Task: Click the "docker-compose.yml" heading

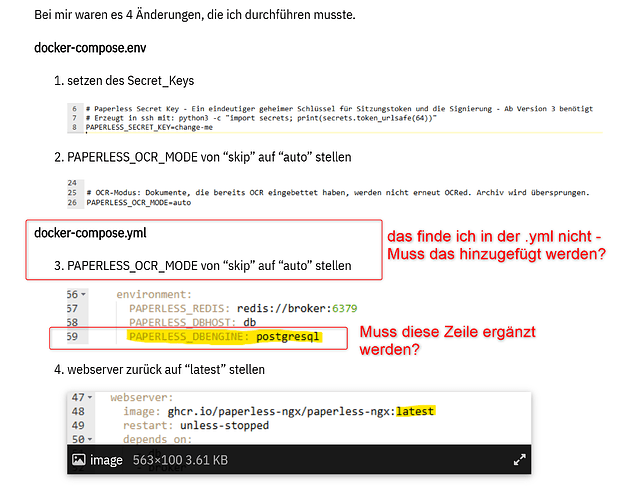Action: click(90, 233)
